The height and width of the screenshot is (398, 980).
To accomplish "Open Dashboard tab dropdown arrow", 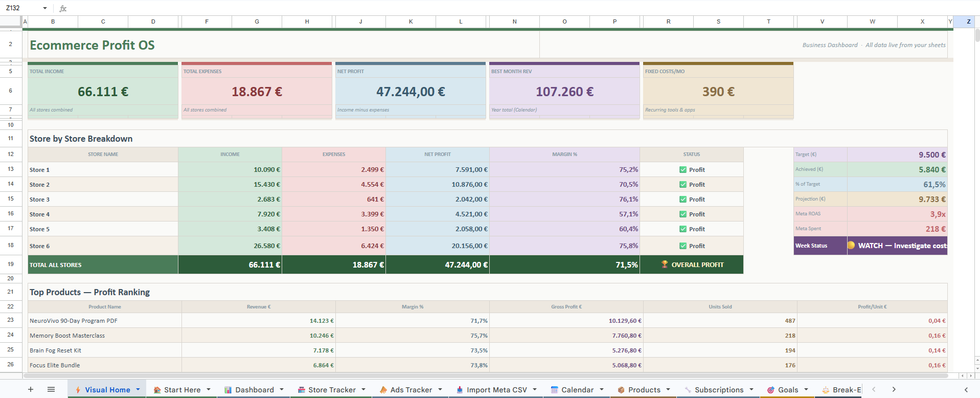I will pyautogui.click(x=282, y=389).
